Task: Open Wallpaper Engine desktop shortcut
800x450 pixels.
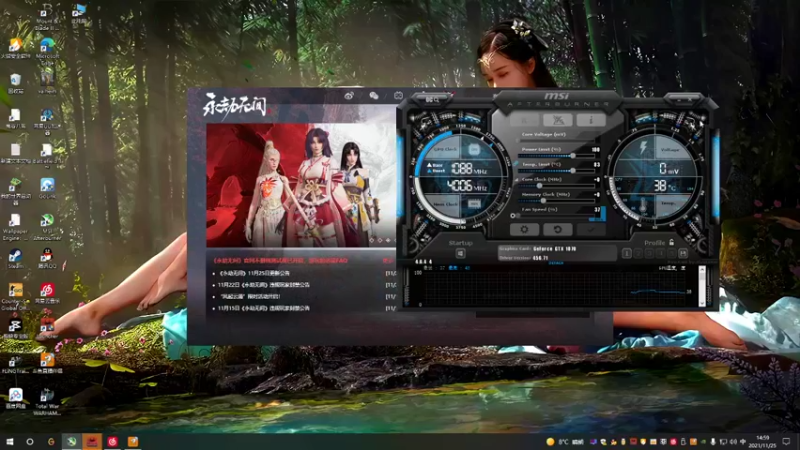Action: (x=15, y=227)
